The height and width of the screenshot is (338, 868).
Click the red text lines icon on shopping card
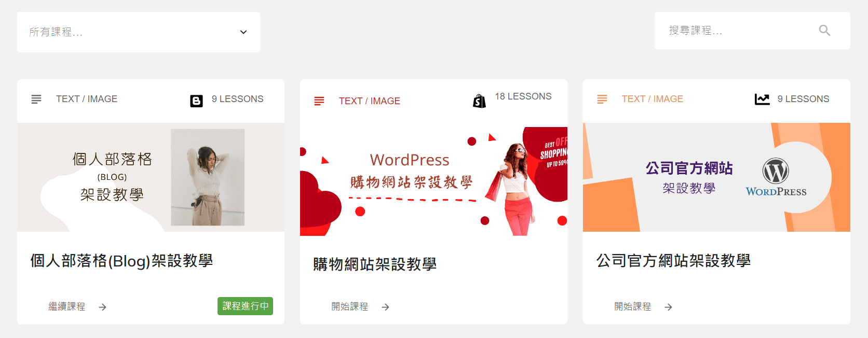coord(319,101)
